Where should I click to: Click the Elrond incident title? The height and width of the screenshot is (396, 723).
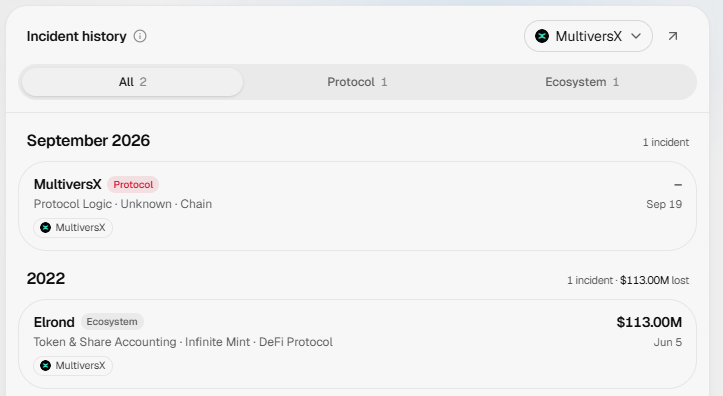(54, 322)
